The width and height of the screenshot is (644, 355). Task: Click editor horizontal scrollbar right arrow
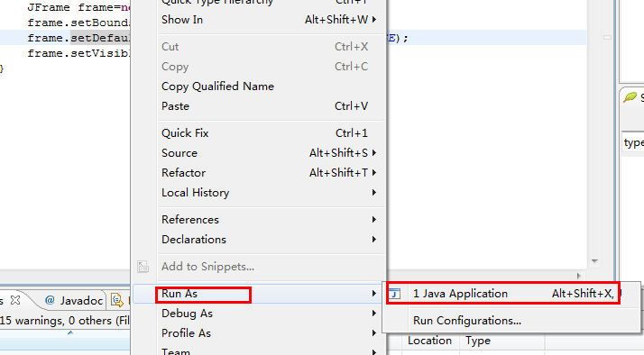(579, 276)
